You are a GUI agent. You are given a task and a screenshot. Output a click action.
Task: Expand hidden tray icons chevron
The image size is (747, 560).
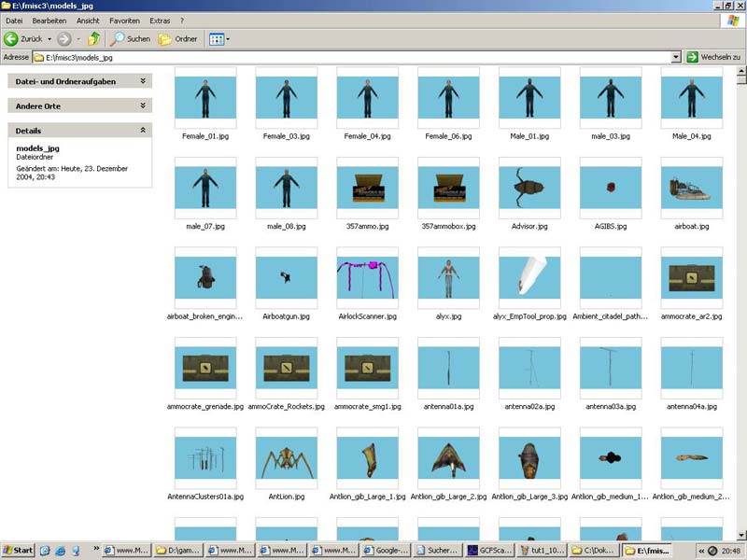click(701, 551)
